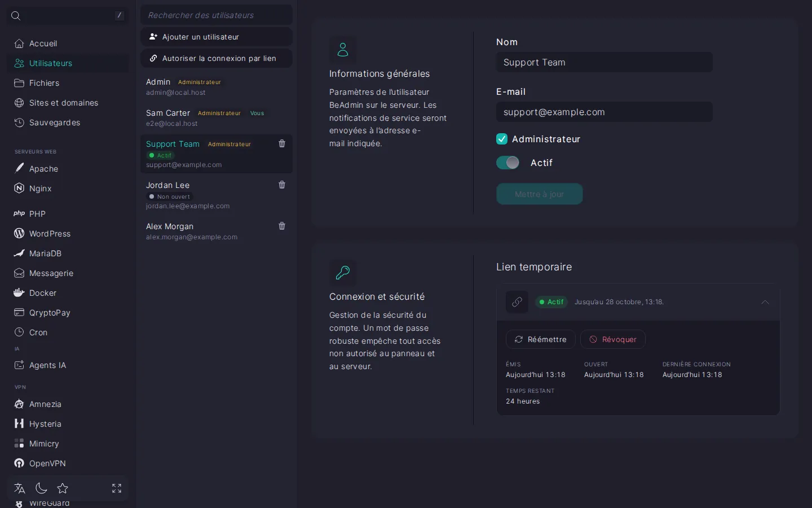Select Alex Morgan in the user list

click(217, 231)
